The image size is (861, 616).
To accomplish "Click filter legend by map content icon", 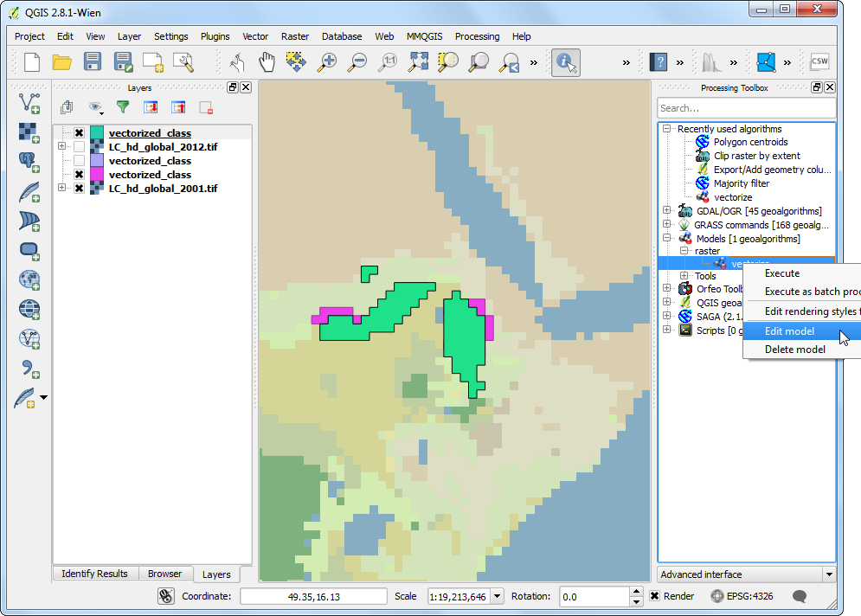I will (x=123, y=107).
